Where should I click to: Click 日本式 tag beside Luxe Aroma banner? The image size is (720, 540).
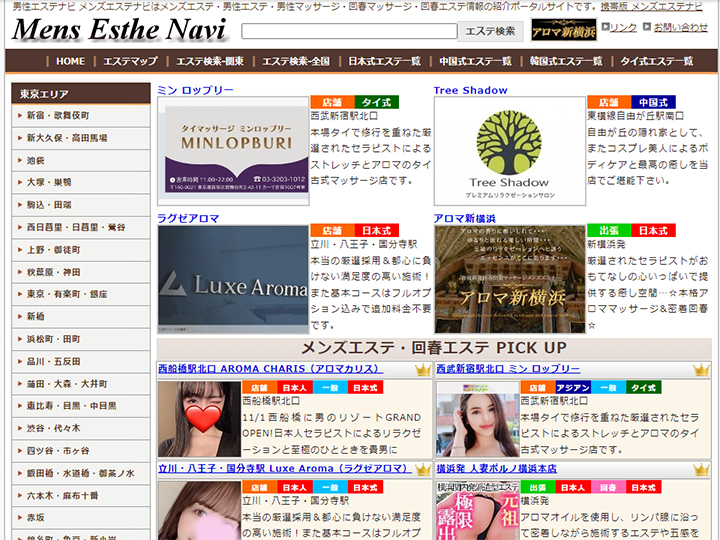[377, 230]
